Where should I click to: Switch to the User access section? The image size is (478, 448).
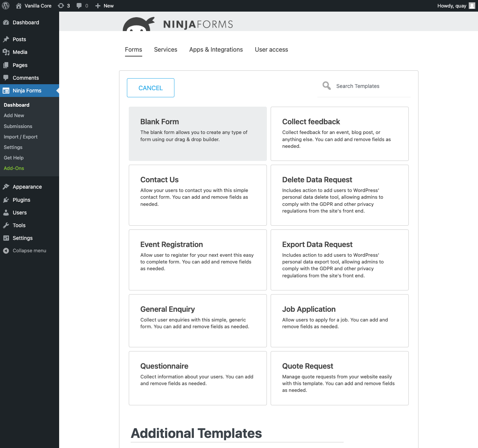[271, 49]
